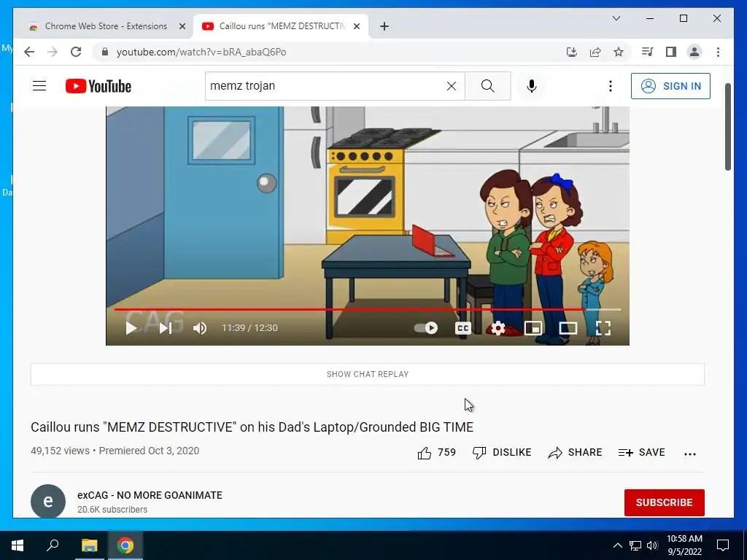This screenshot has height=560, width=747.
Task: Seek on the red video progress bar
Action: pos(368,309)
